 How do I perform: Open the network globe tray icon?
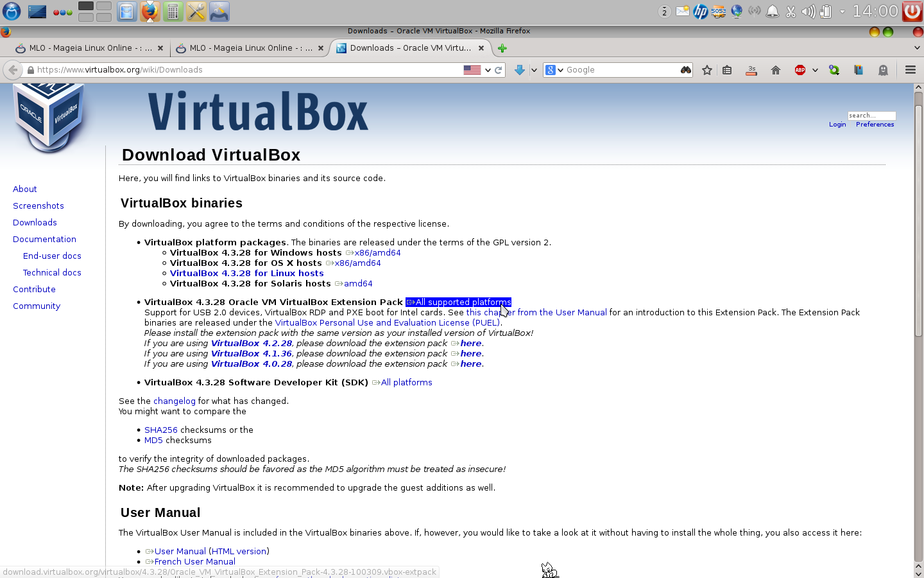click(737, 11)
